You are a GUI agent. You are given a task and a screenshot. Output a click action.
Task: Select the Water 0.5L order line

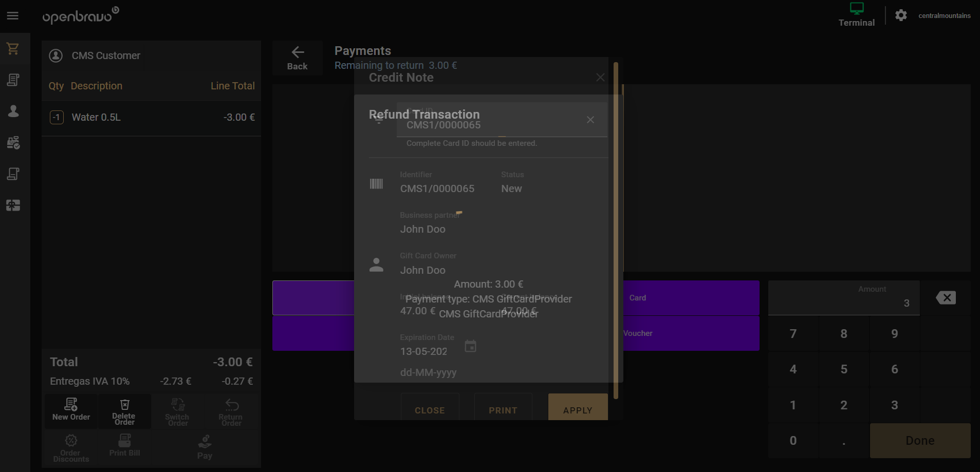tap(151, 118)
